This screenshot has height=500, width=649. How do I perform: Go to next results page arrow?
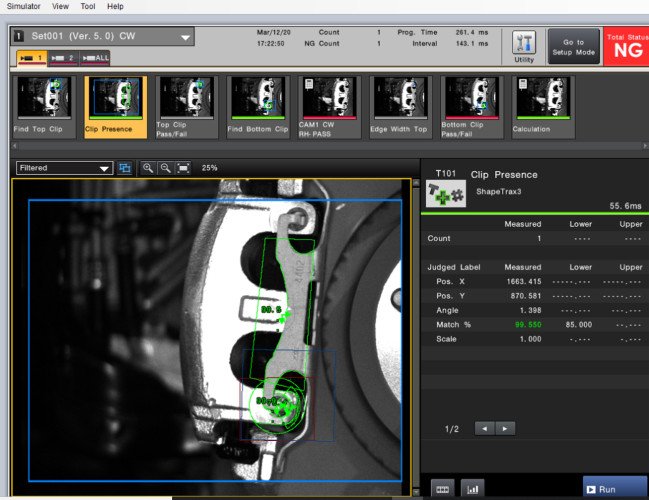pos(507,428)
